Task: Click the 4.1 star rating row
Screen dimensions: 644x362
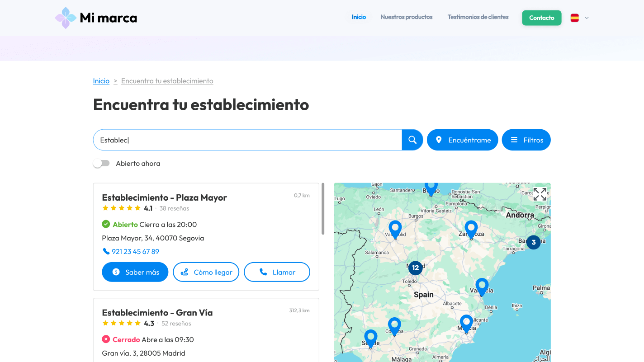Action: tap(128, 208)
